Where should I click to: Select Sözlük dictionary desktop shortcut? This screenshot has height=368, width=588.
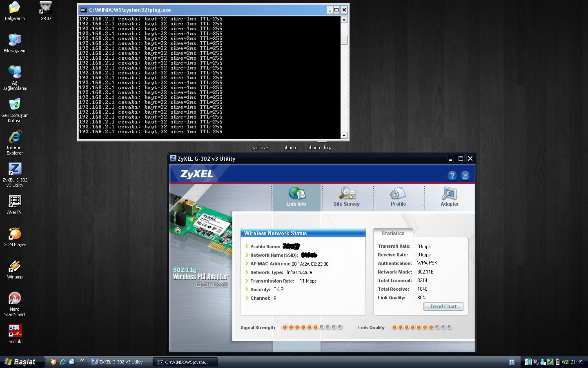15,334
